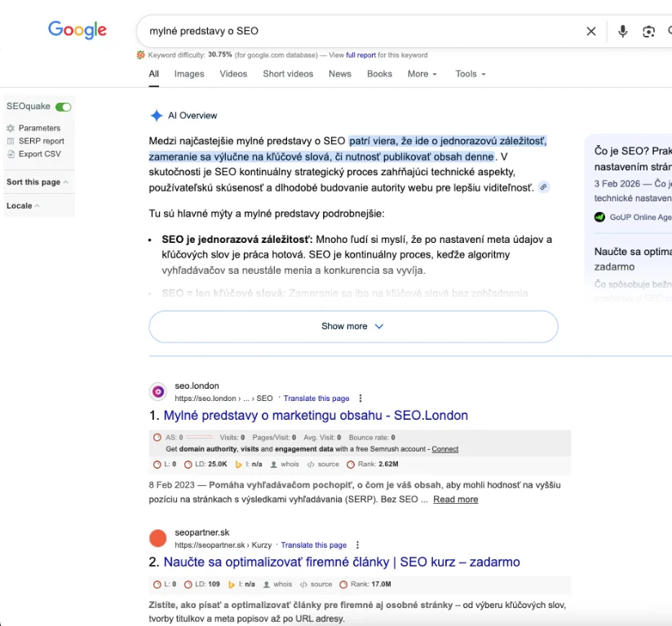Toggle the SEOquake switch off
Screen dimensions: 672x626
63,107
